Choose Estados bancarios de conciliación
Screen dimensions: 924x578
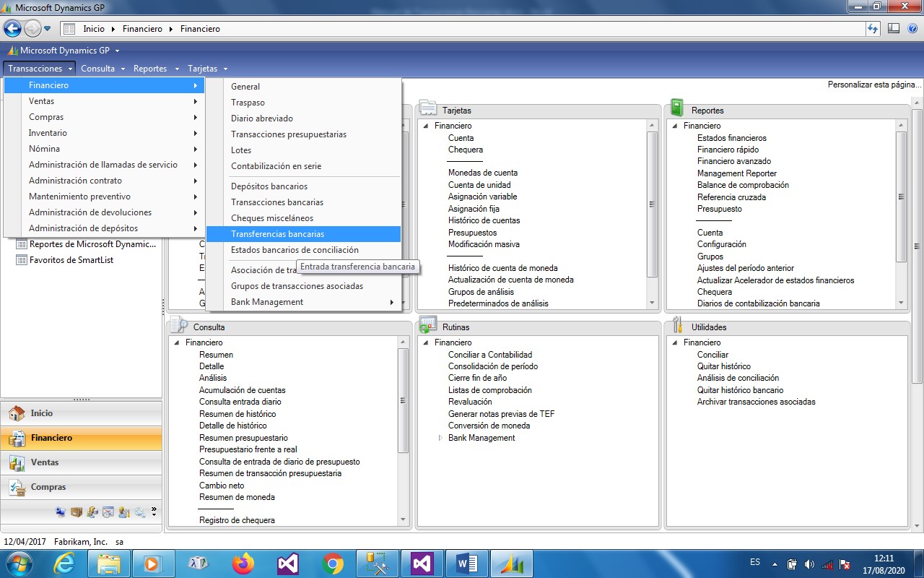coord(303,250)
